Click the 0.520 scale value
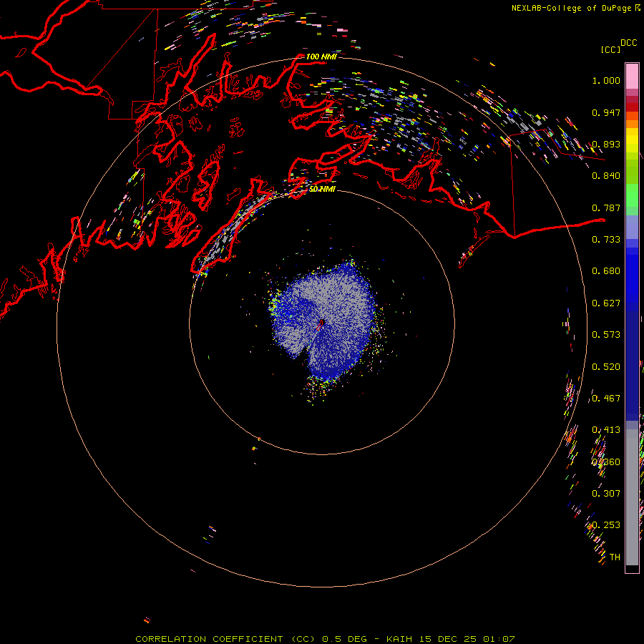The image size is (644, 644). point(606,367)
